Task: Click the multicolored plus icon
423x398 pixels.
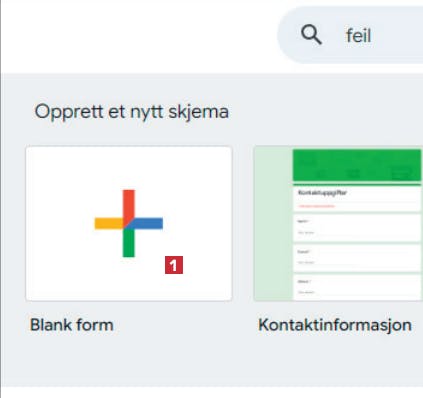Action: click(129, 223)
